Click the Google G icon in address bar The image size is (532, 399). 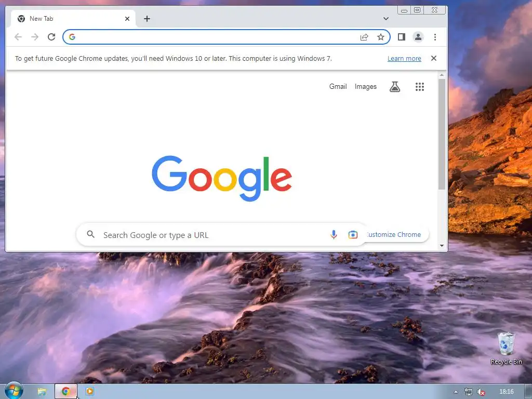click(x=72, y=37)
